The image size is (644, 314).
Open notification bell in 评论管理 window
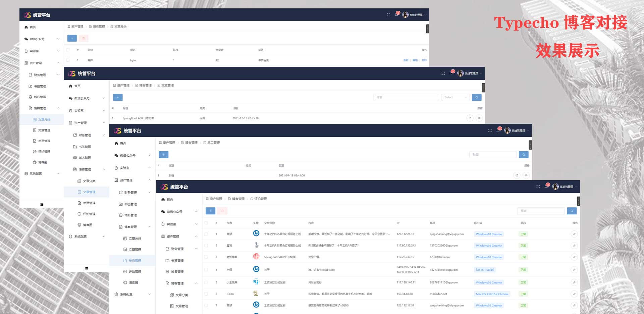tap(546, 187)
